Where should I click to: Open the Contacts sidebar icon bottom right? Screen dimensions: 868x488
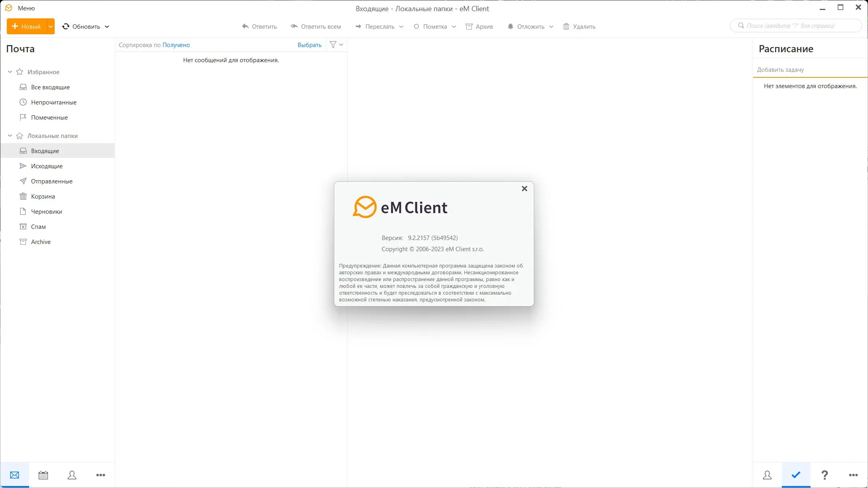tap(767, 475)
